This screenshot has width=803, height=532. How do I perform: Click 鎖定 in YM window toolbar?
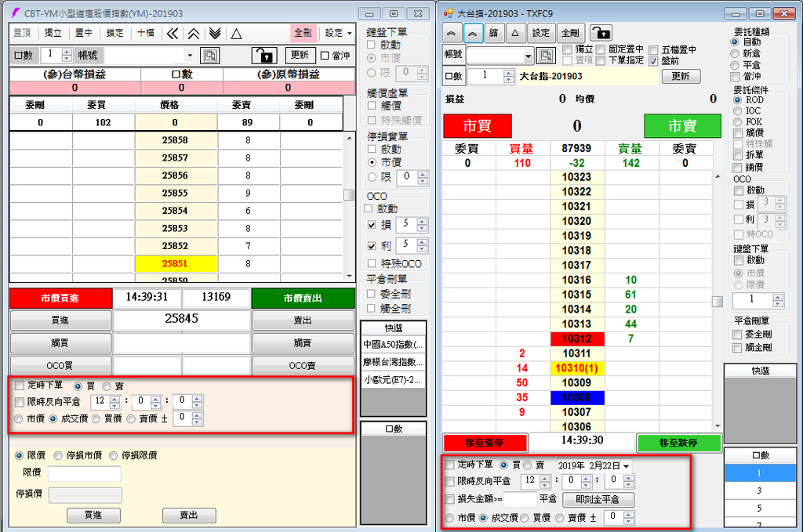click(x=114, y=33)
